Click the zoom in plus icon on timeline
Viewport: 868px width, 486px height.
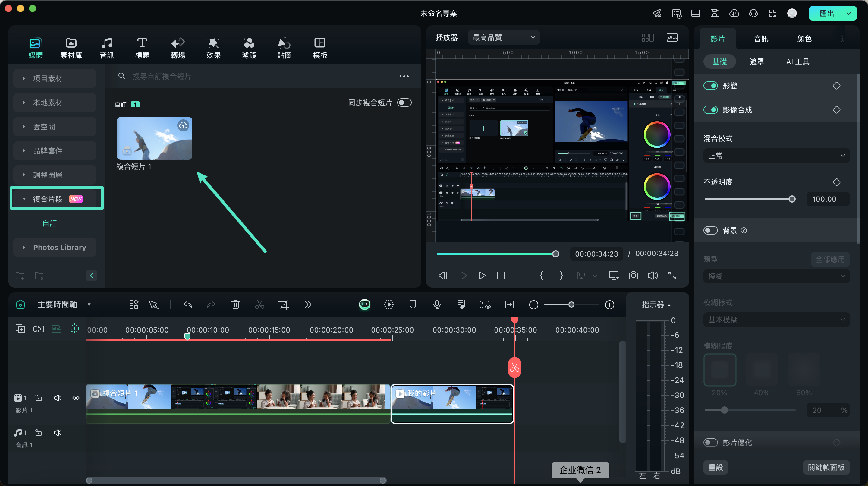tap(609, 305)
